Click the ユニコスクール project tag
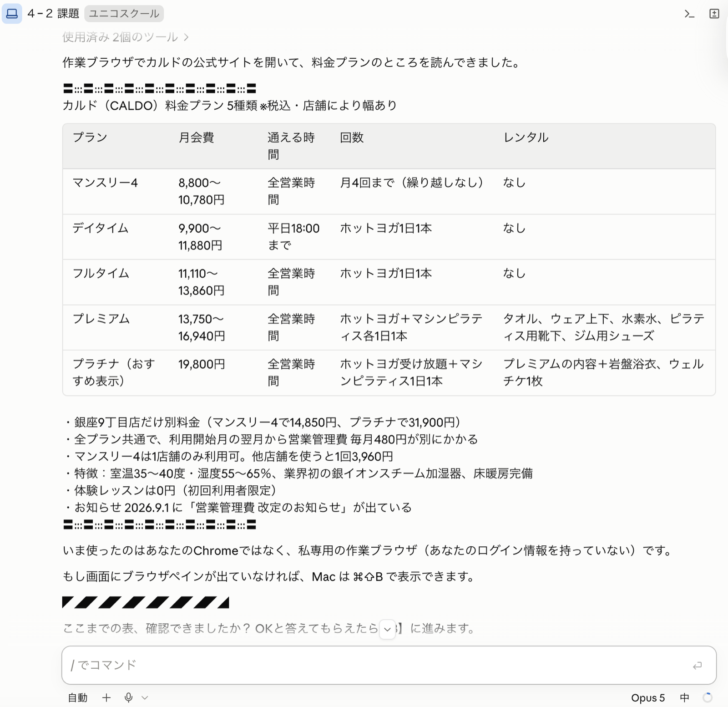This screenshot has height=707, width=728. coord(124,14)
